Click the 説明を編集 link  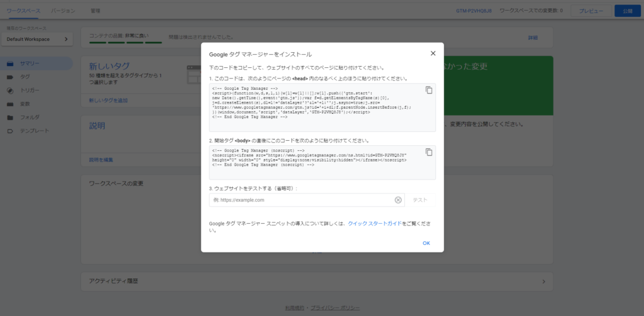(x=101, y=160)
